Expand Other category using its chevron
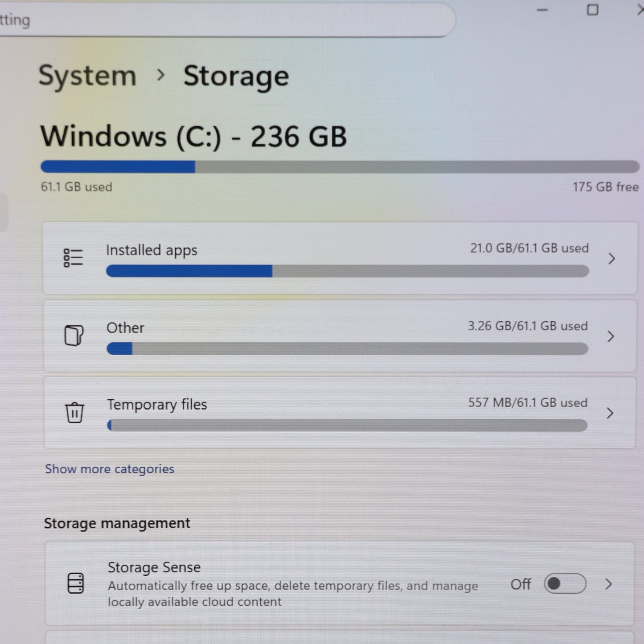This screenshot has height=644, width=644. pos(611,336)
